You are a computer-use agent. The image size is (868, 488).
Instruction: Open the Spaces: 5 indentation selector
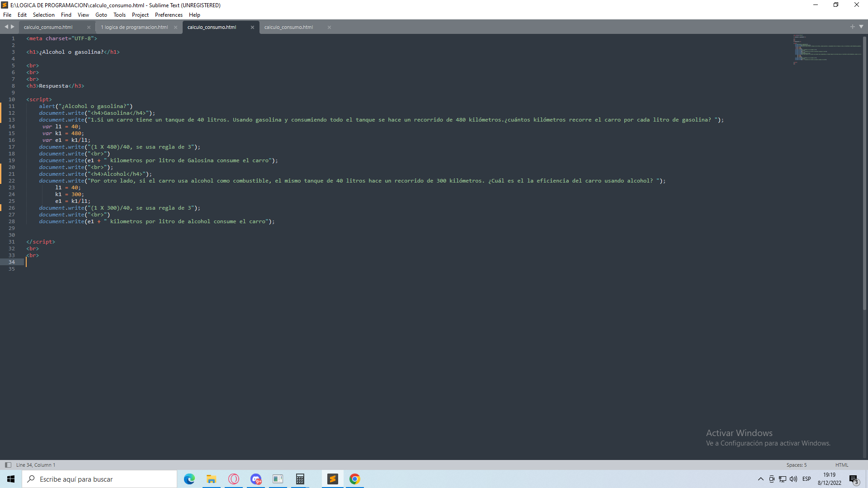796,465
